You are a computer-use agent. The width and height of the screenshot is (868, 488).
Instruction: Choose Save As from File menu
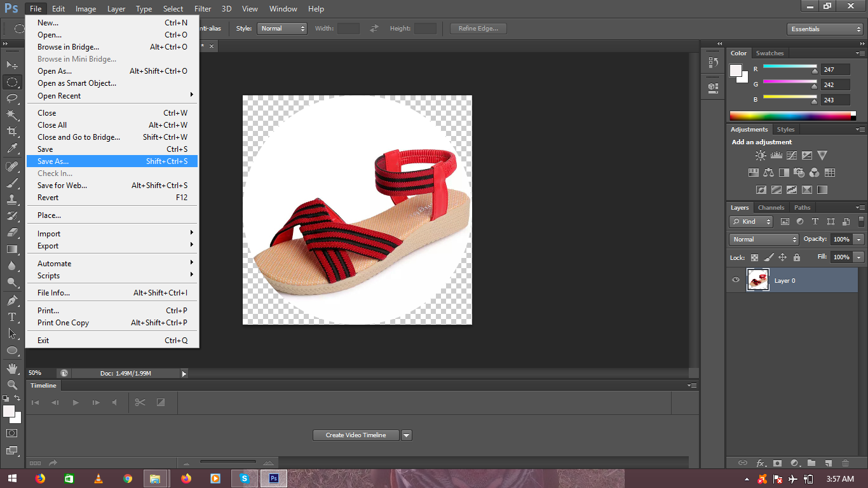click(x=112, y=161)
